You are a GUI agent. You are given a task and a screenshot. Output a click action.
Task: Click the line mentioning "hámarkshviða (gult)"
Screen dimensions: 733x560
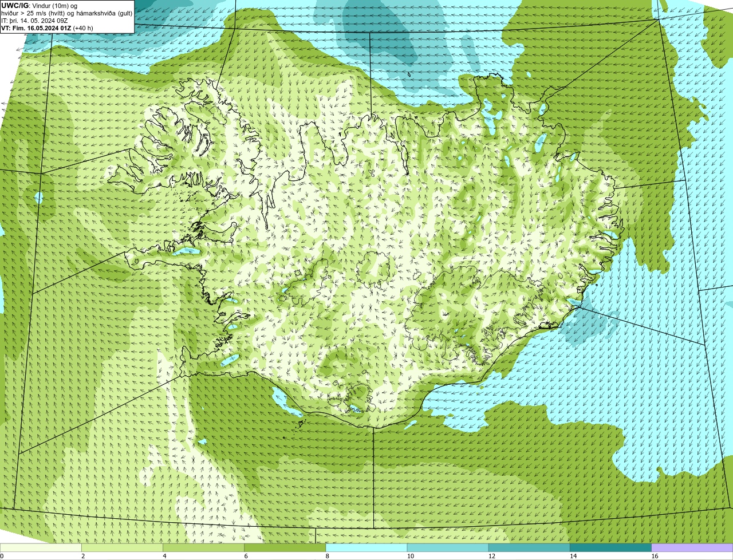tap(66, 13)
